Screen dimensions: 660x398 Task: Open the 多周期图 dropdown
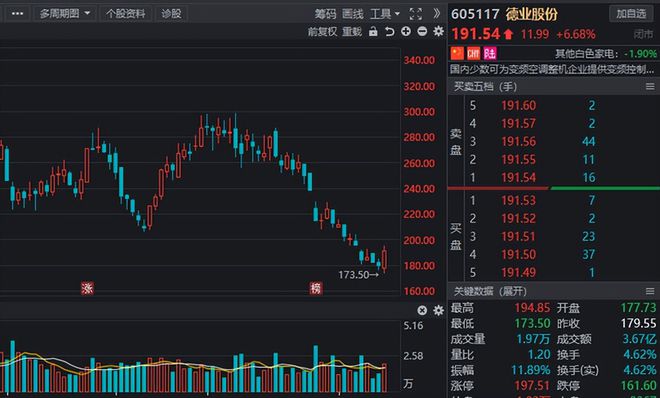65,14
